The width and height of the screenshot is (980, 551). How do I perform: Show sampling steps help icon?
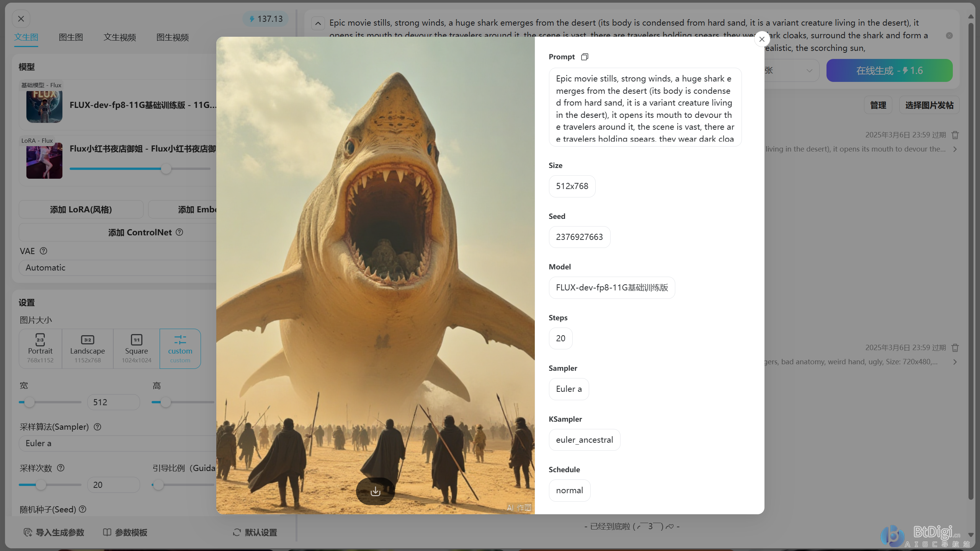tap(60, 468)
